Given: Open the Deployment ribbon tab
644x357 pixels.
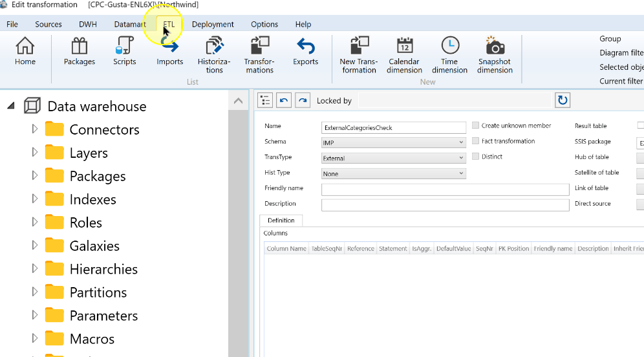Looking at the screenshot, I should [213, 24].
